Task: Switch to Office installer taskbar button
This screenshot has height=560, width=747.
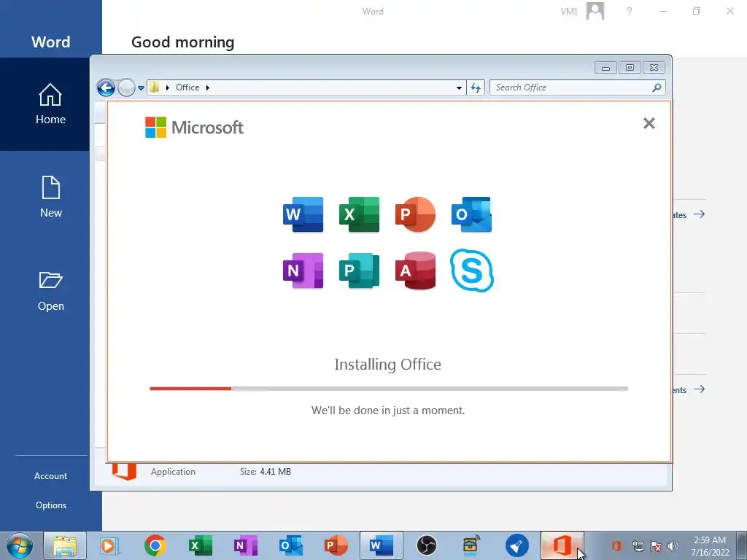Action: point(562,545)
